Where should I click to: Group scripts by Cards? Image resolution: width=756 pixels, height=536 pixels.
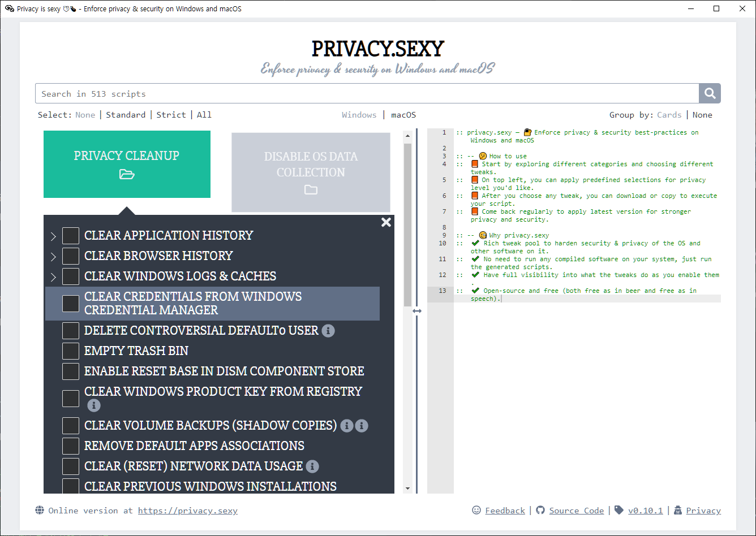(x=669, y=115)
